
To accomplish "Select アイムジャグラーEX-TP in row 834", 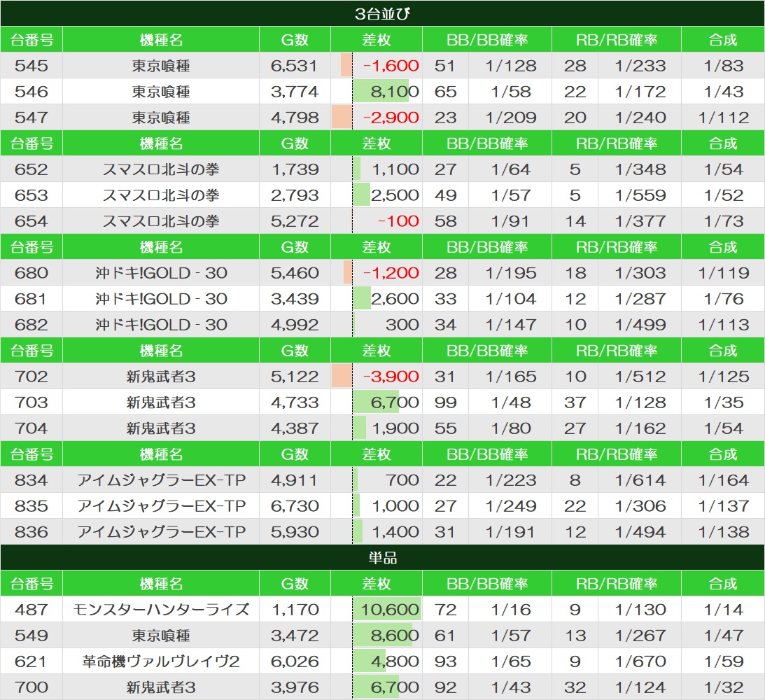I will 160,480.
